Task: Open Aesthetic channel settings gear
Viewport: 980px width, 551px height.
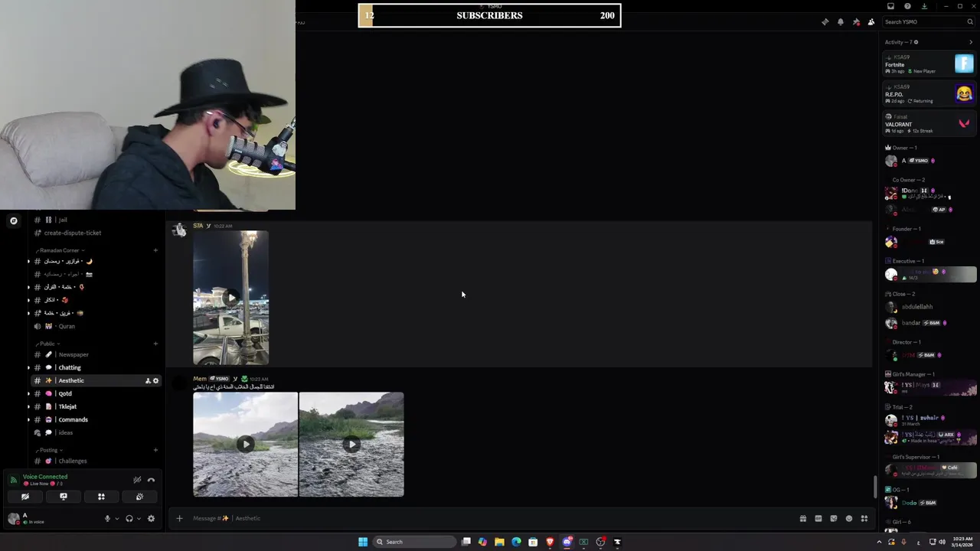Action: click(155, 380)
